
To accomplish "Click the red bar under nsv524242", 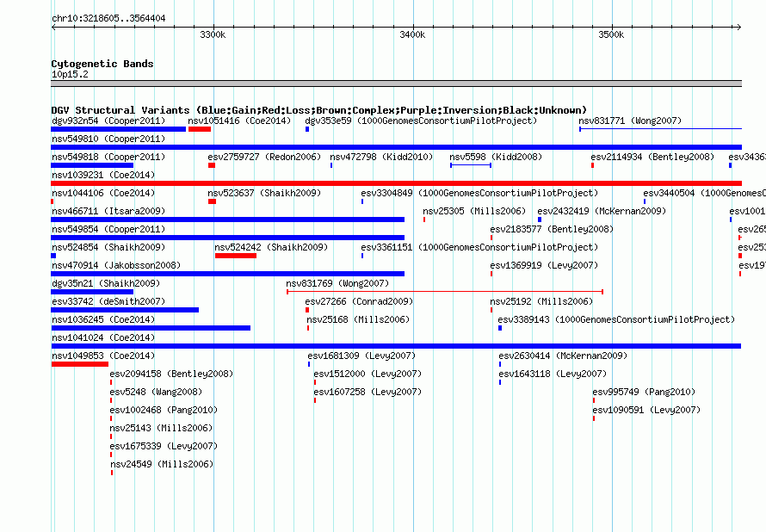I will click(x=236, y=256).
